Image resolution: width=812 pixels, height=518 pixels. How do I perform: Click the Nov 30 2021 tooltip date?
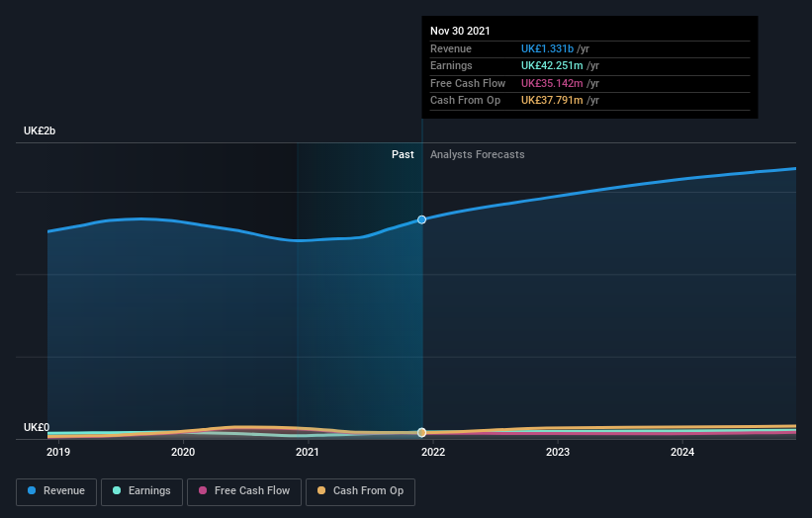(x=460, y=31)
